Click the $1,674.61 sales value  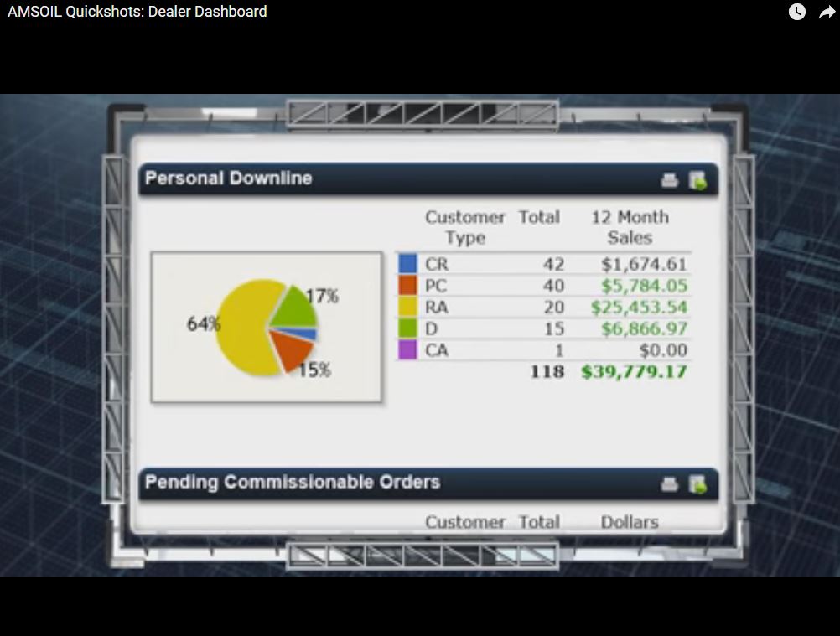pos(643,264)
